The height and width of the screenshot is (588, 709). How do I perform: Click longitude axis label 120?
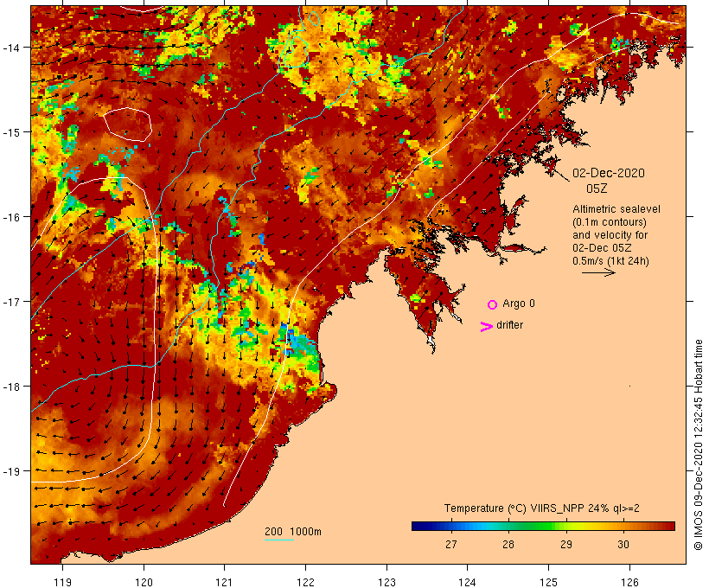click(144, 583)
